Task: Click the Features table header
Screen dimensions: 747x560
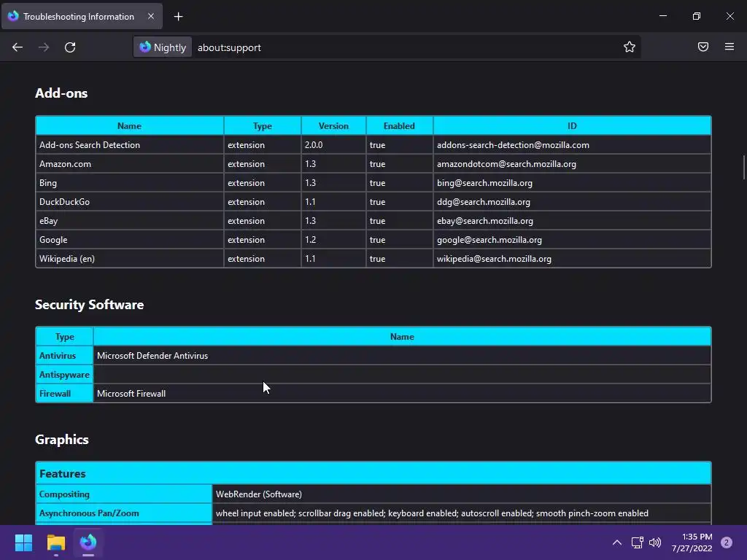Action: [373, 473]
